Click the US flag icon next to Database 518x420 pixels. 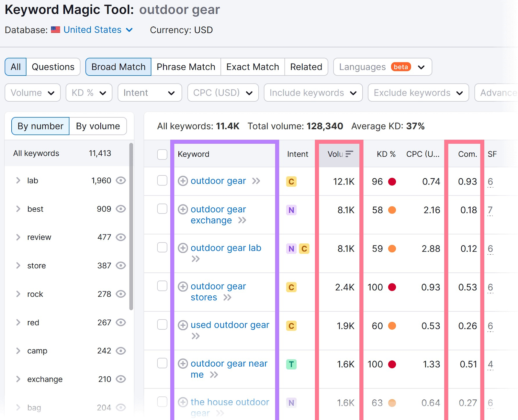[55, 29]
